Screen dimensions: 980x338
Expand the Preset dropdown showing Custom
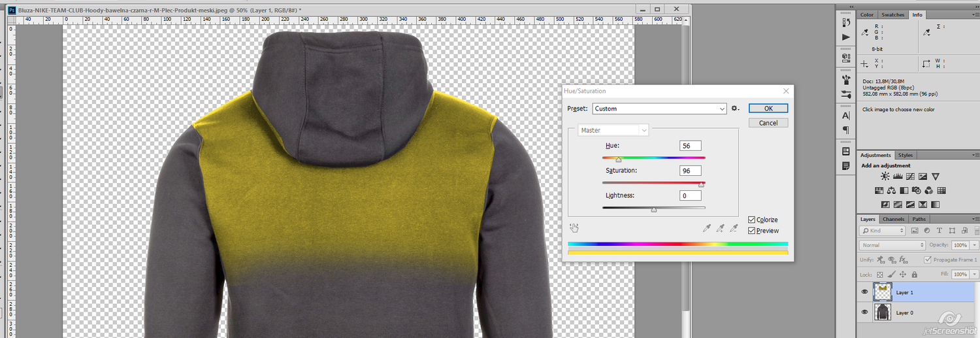click(659, 109)
